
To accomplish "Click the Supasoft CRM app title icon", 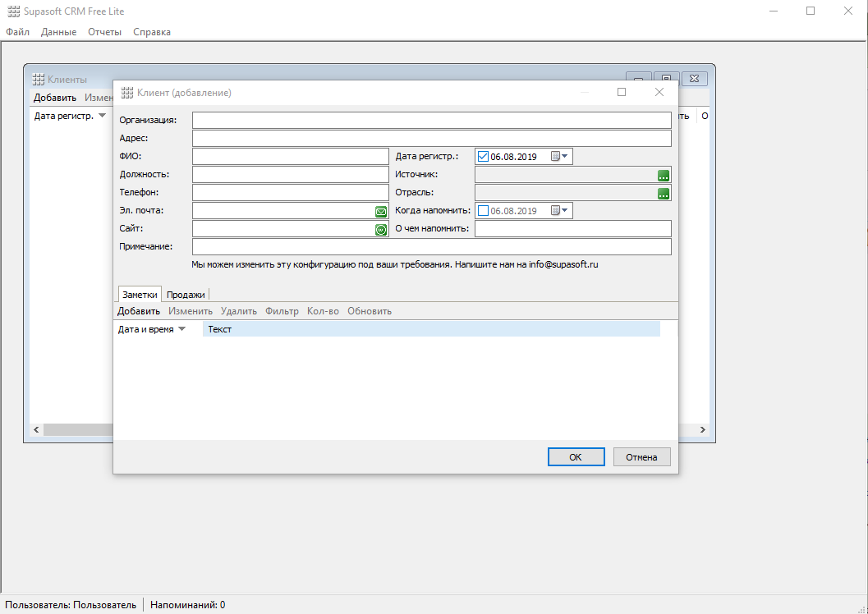I will (13, 11).
